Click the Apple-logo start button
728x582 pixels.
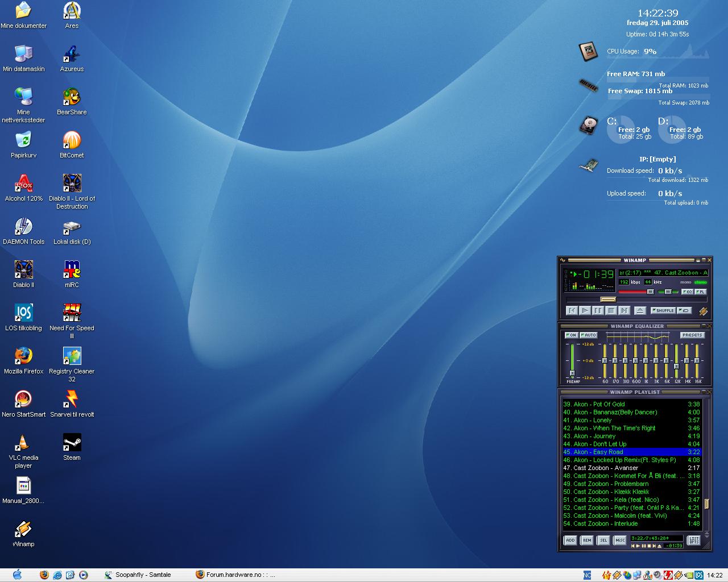point(16,575)
